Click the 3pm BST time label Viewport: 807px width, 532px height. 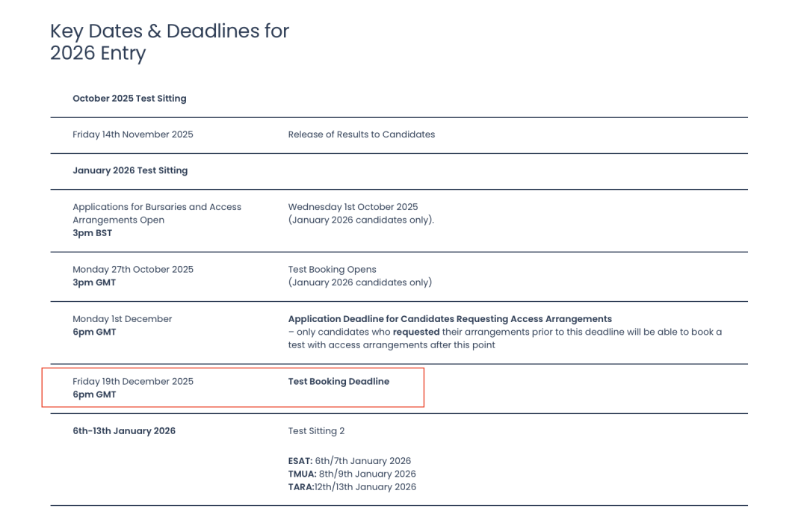92,233
